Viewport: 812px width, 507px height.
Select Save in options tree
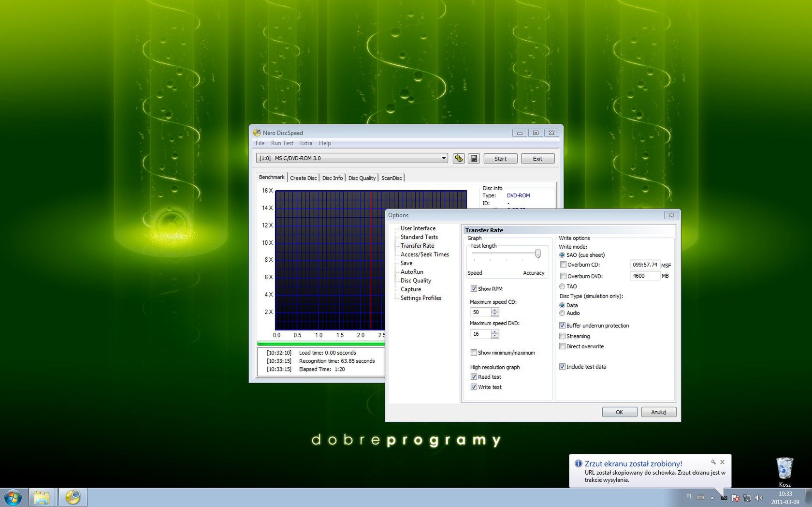(406, 263)
